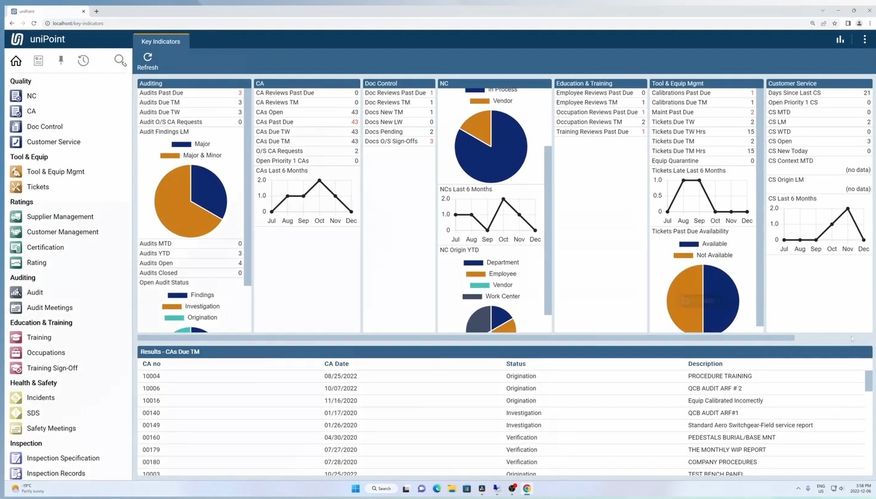Click the Incidents icon in Health & Safety
The height and width of the screenshot is (499, 876).
(x=16, y=398)
